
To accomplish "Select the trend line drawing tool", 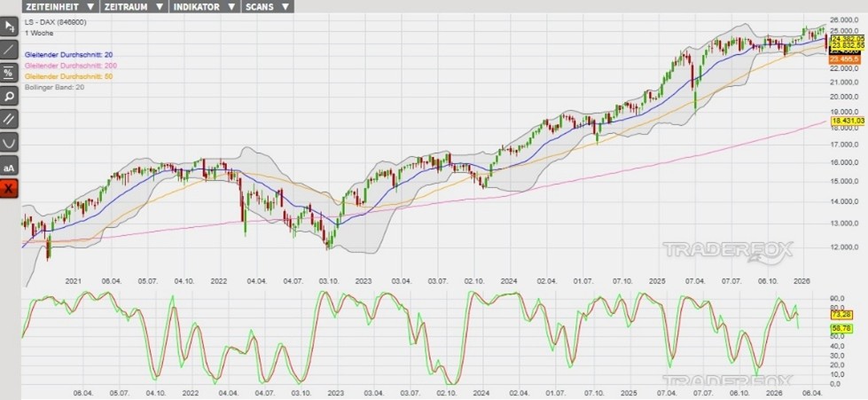I will (x=9, y=50).
